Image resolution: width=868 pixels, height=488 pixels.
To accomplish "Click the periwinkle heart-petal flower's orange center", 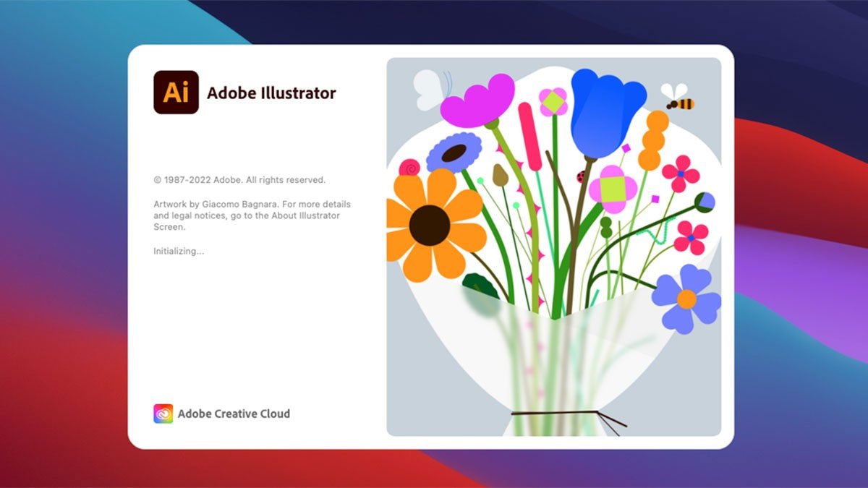I will (x=686, y=299).
